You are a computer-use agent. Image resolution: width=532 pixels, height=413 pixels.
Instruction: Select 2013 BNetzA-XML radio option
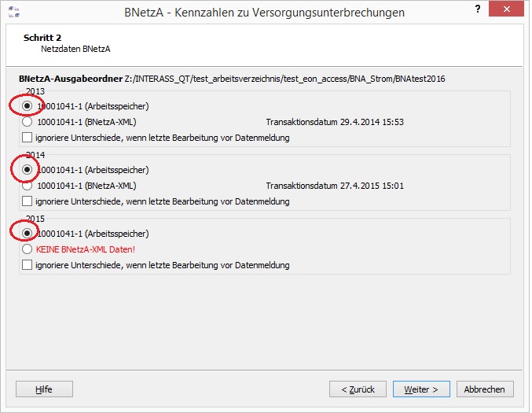28,122
